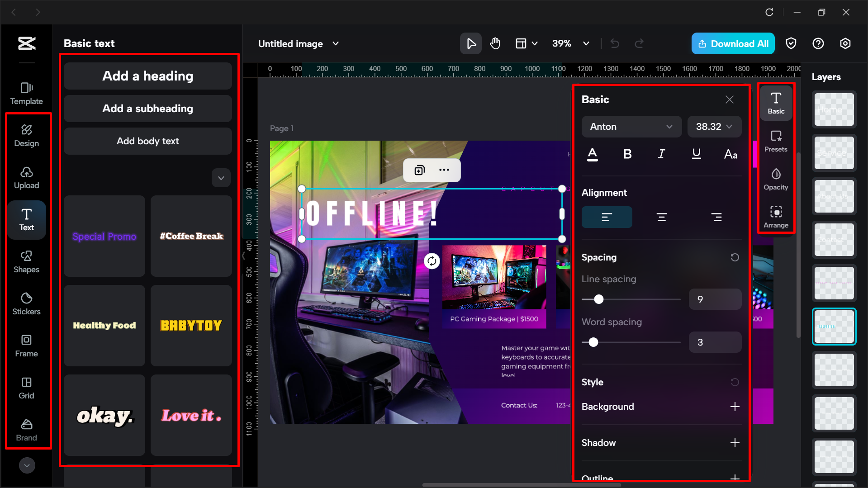868x488 pixels.
Task: Open the font size dropdown
Action: [714, 127]
